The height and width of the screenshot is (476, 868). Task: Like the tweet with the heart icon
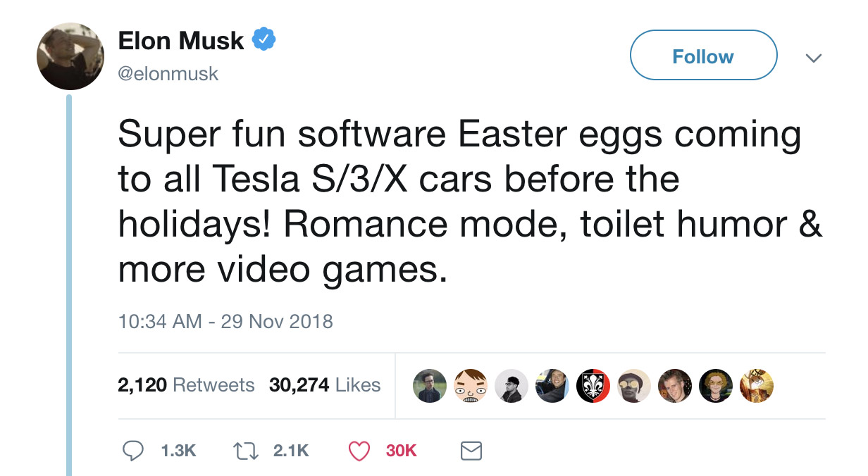point(359,451)
